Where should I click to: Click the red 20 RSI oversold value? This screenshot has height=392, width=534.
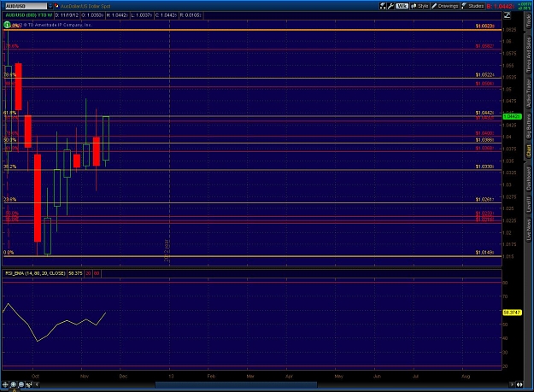coord(88,273)
